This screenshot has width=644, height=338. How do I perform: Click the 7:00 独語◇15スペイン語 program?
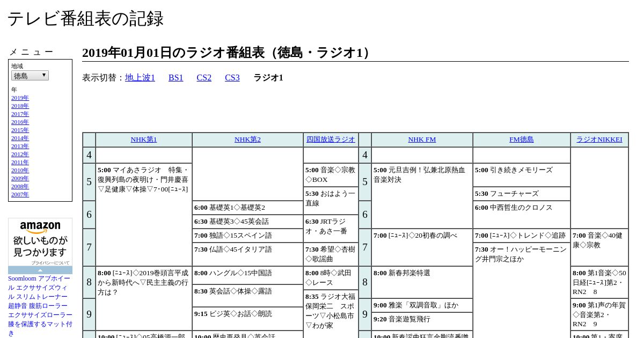247,236
